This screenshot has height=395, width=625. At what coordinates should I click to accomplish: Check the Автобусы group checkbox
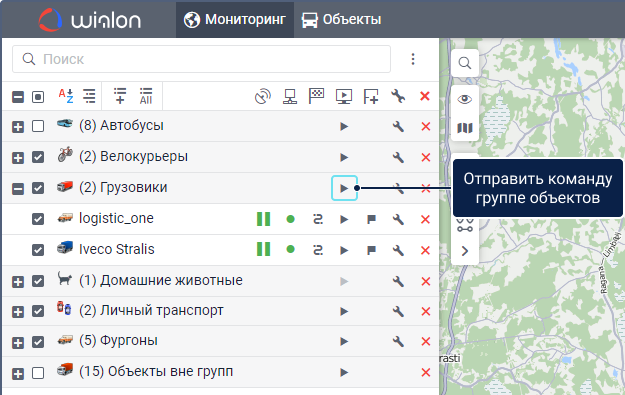(38, 126)
